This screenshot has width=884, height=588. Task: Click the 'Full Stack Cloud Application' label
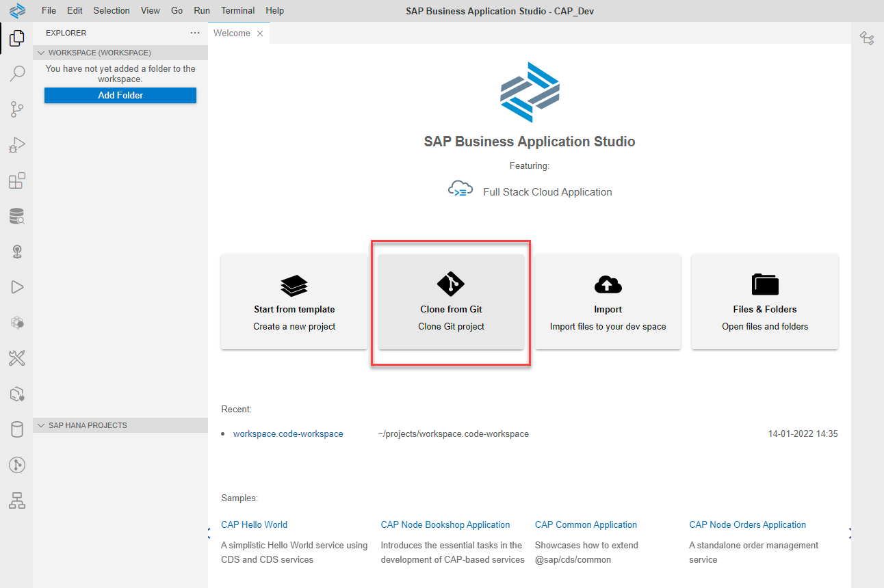(x=547, y=192)
